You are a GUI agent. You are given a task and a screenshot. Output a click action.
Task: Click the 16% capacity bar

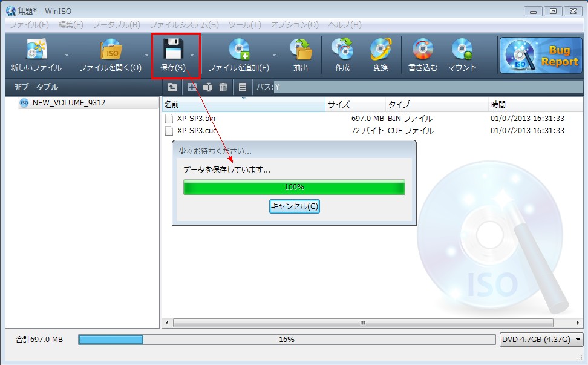click(x=287, y=340)
